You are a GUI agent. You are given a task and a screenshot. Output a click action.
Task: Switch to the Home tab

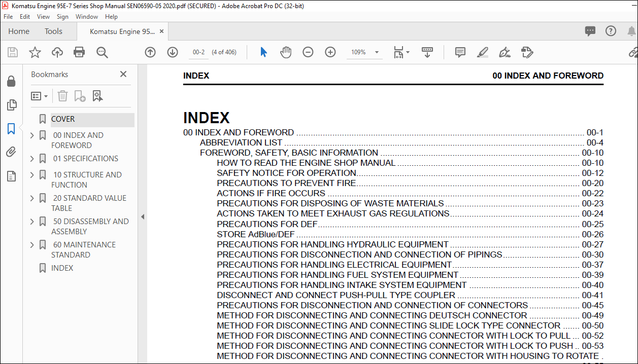(x=19, y=31)
